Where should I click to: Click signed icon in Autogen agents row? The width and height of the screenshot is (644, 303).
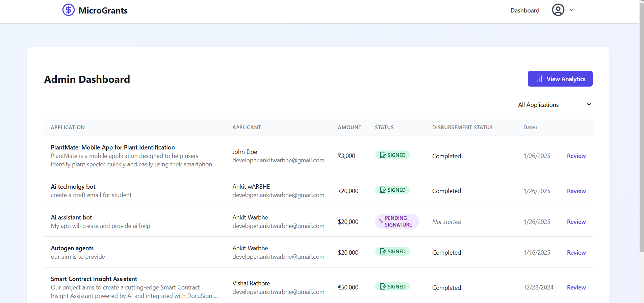click(383, 252)
